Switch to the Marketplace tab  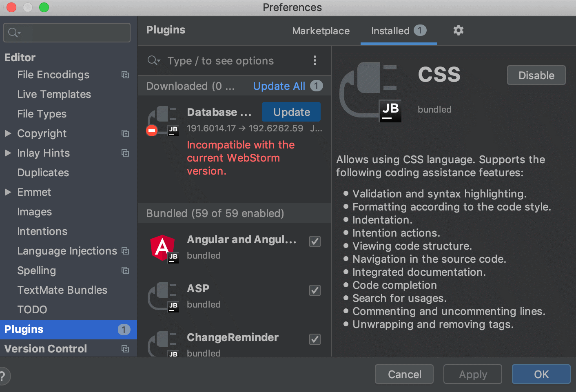(x=321, y=31)
